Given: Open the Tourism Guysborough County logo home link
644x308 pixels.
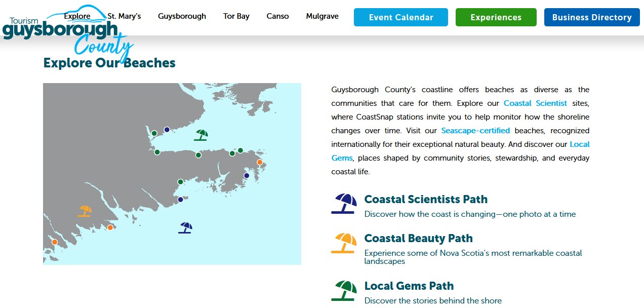Looking at the screenshot, I should point(68,33).
